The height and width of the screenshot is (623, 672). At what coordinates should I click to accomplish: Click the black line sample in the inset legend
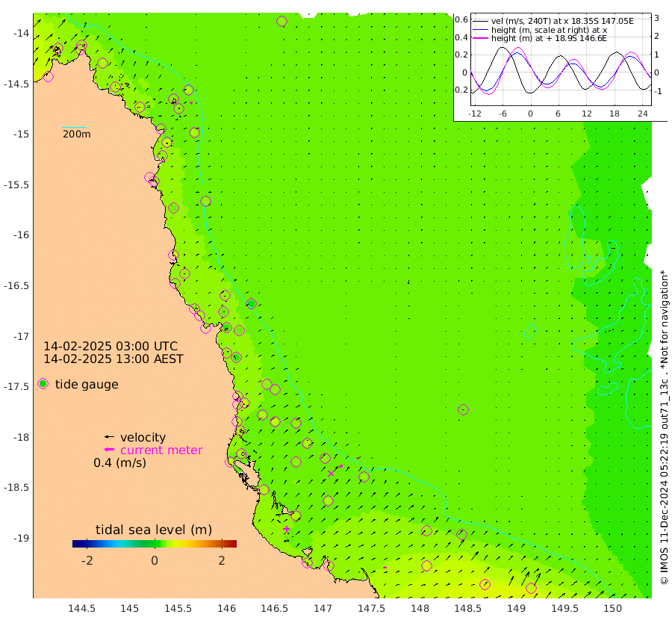[x=480, y=21]
